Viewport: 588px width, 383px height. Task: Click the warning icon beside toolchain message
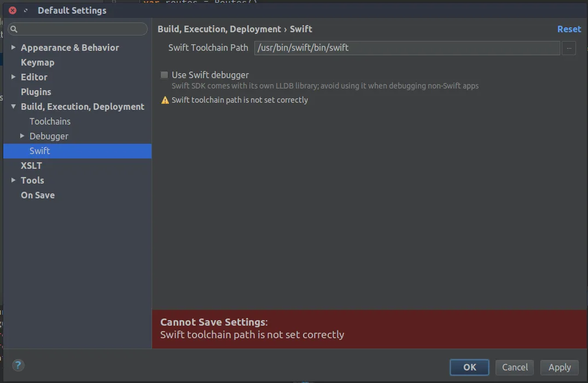click(165, 100)
